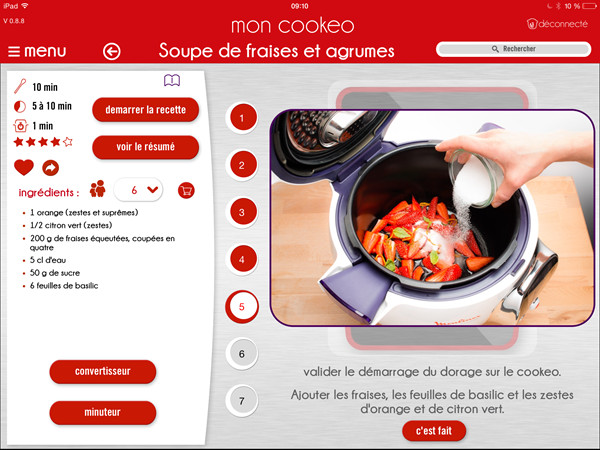
Task: Jump to step 1 circle
Action: tap(241, 118)
